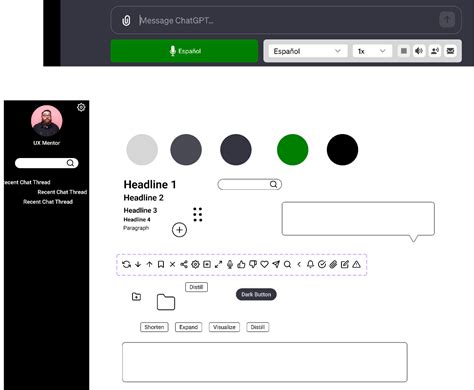Click the small new folder icon

click(x=136, y=296)
